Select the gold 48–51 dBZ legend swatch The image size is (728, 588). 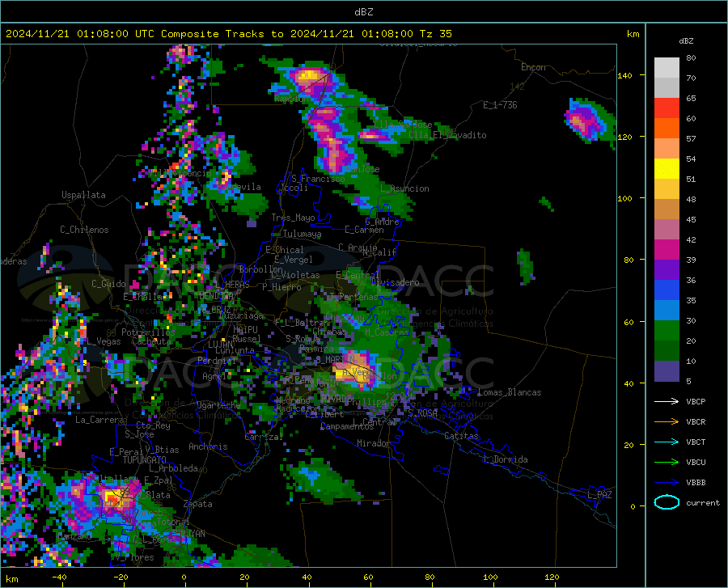coord(667,189)
